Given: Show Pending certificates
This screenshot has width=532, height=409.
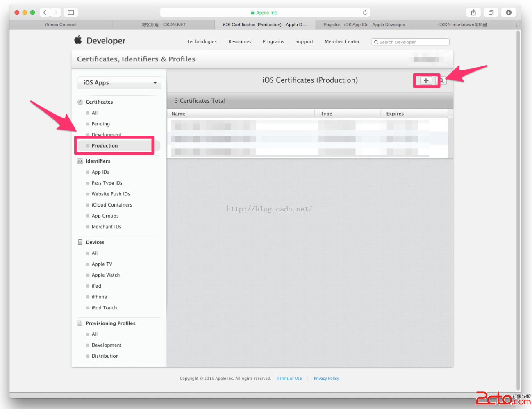Looking at the screenshot, I should pos(101,124).
